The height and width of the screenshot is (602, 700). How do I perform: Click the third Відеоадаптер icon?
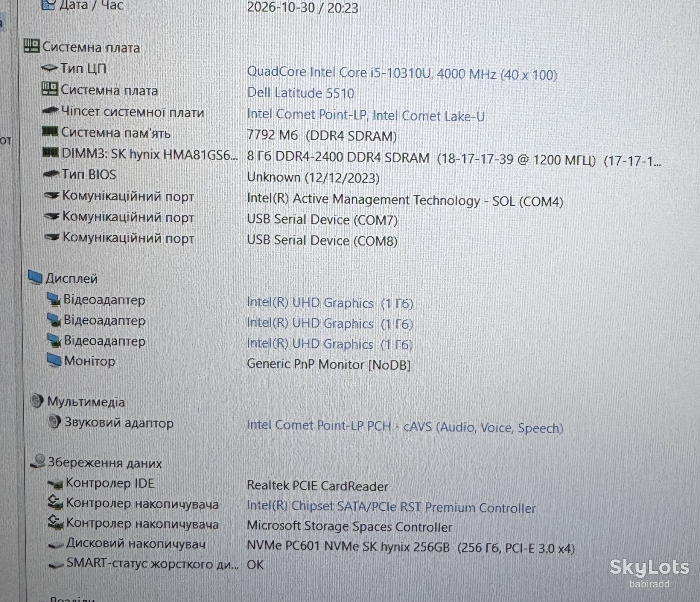(x=54, y=340)
